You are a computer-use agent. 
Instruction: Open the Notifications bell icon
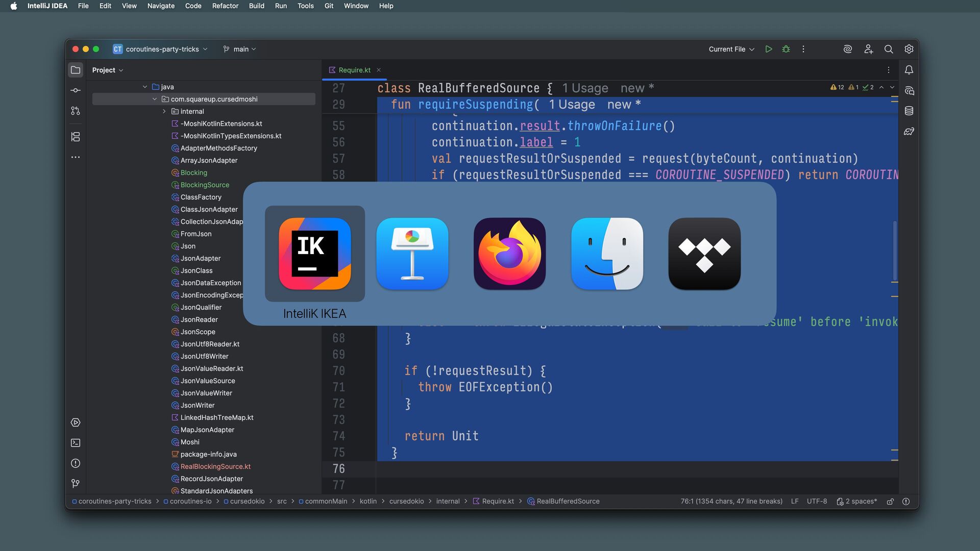909,70
